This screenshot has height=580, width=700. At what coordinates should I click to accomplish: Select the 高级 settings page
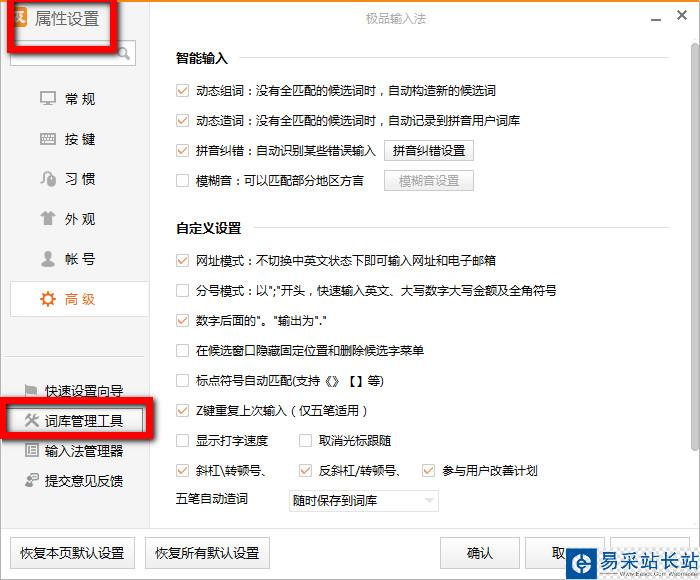(x=79, y=299)
